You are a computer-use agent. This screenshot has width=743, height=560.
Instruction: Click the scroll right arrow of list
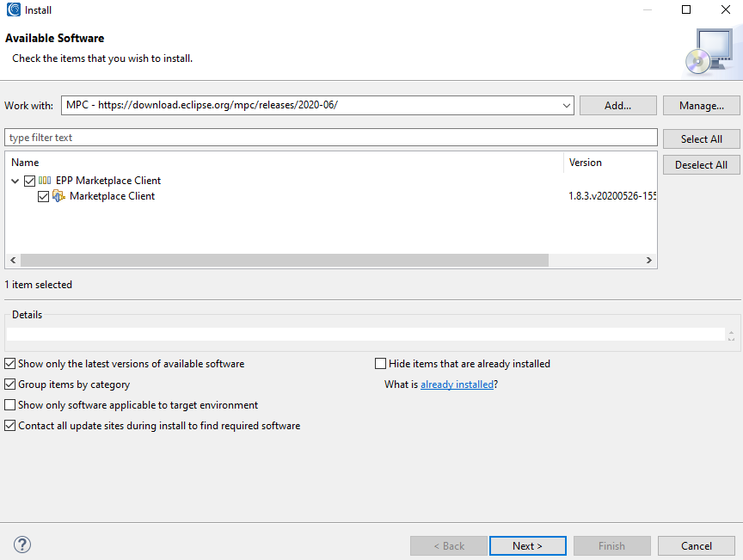(x=649, y=260)
